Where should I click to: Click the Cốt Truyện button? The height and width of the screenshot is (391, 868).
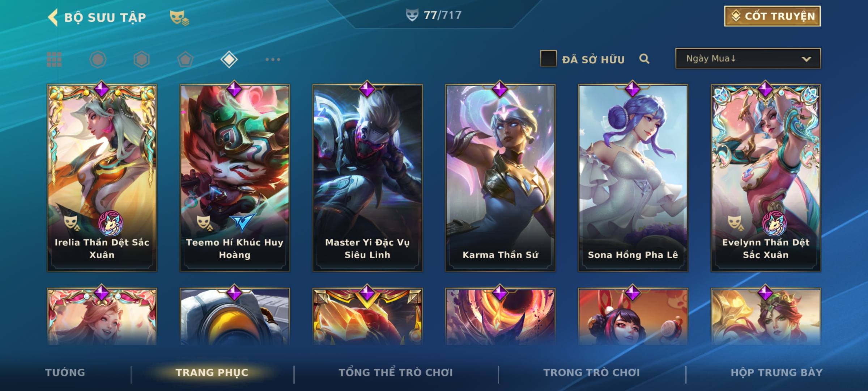click(772, 16)
